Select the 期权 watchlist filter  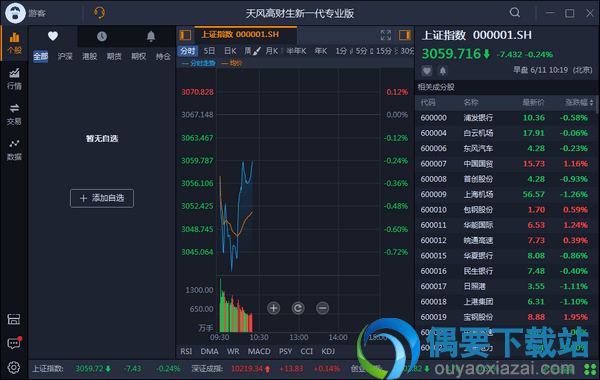139,57
